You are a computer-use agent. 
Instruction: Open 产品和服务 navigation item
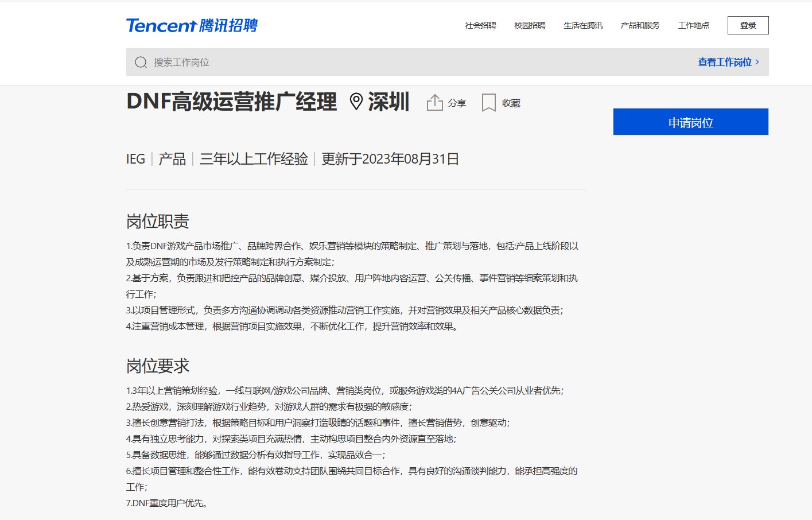[640, 25]
